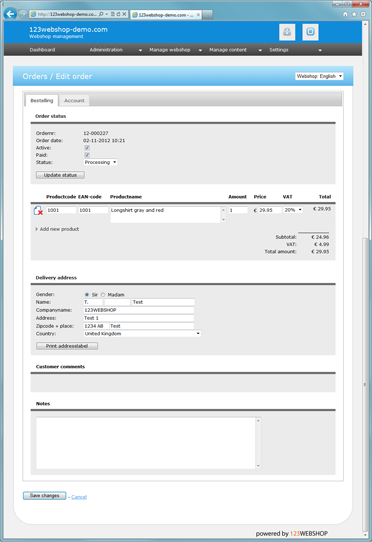Image resolution: width=372 pixels, height=542 pixels.
Task: Edit the Companyname field 123WEBSHOP
Action: click(x=139, y=310)
